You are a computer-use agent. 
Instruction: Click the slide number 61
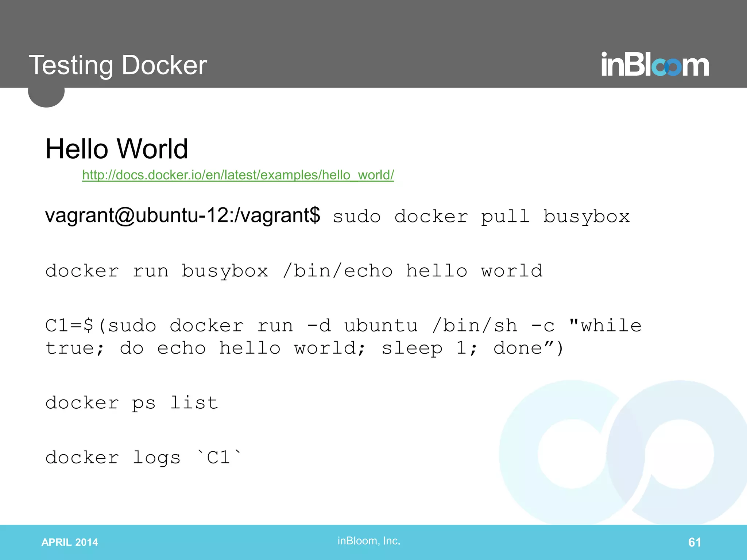(694, 542)
